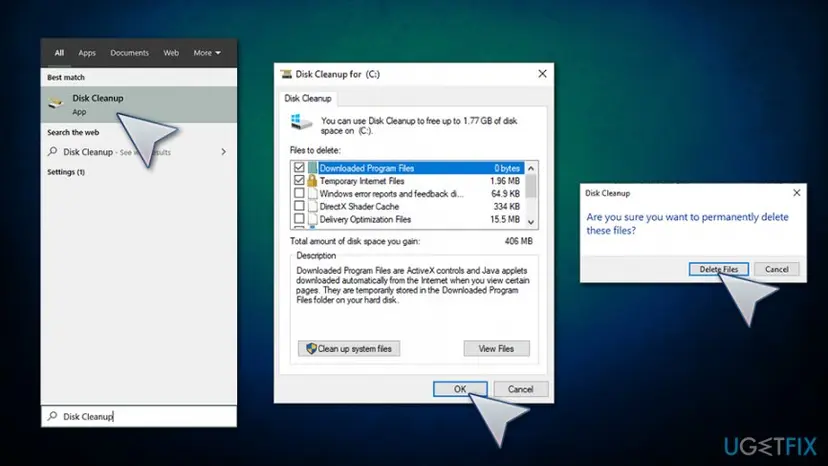Screen dimensions: 828x466
Task: Click the Downloaded Program Files folder icon
Action: coord(313,168)
